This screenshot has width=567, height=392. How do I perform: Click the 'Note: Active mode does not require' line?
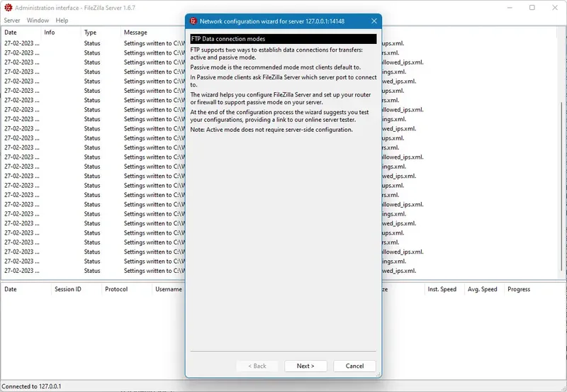(271, 130)
